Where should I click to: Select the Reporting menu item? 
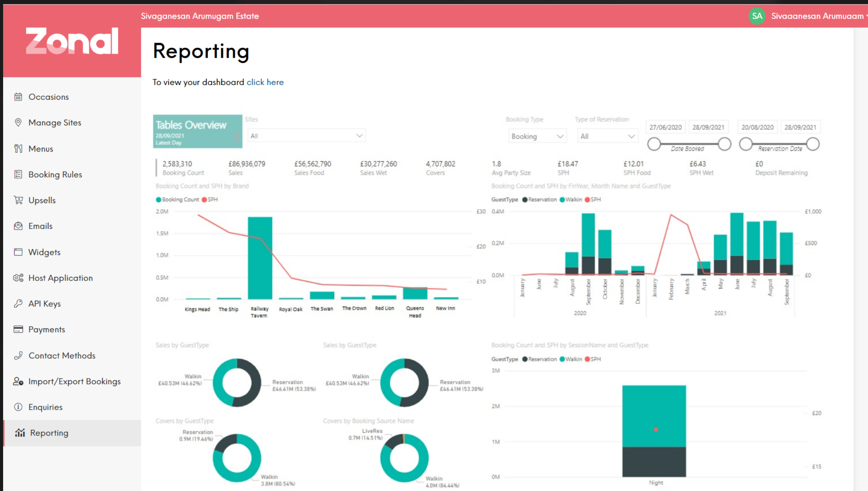pos(72,433)
